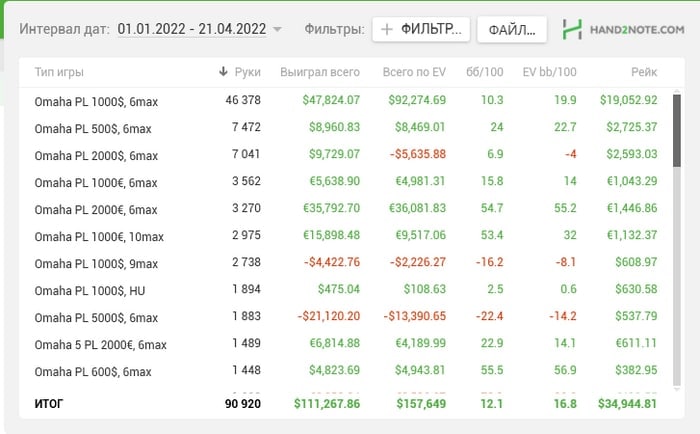The image size is (700, 434).
Task: Click the ИТОГ totals row
Action: point(53,404)
